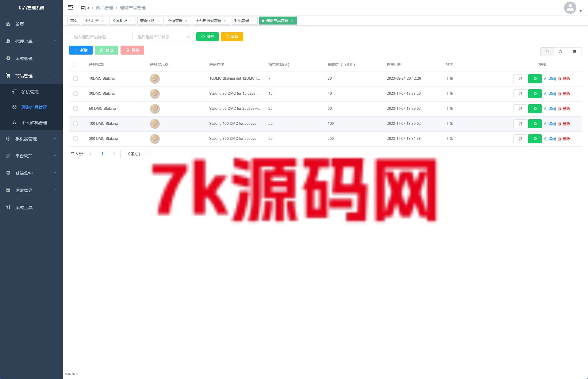The height and width of the screenshot is (379, 588).
Task: Switch to the 首页 tab
Action: (x=74, y=21)
